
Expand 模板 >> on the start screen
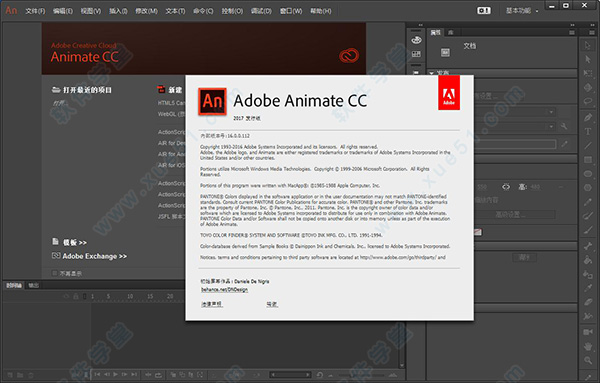tap(75, 242)
